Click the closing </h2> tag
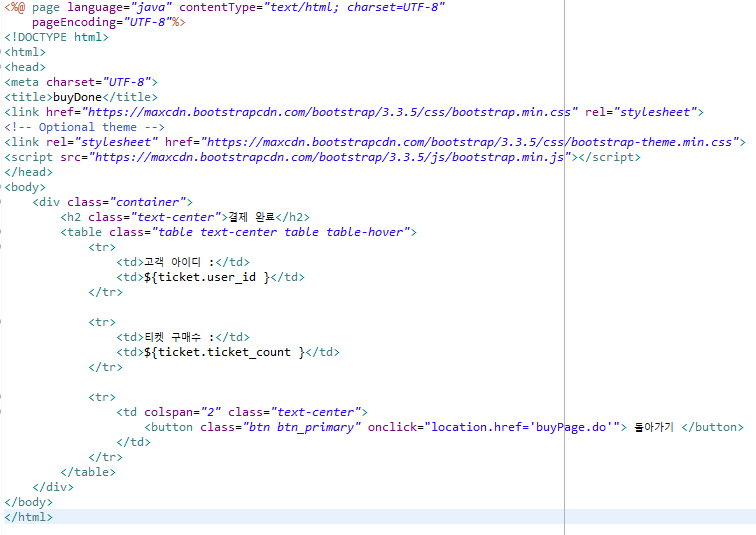The width and height of the screenshot is (756, 535). [292, 217]
